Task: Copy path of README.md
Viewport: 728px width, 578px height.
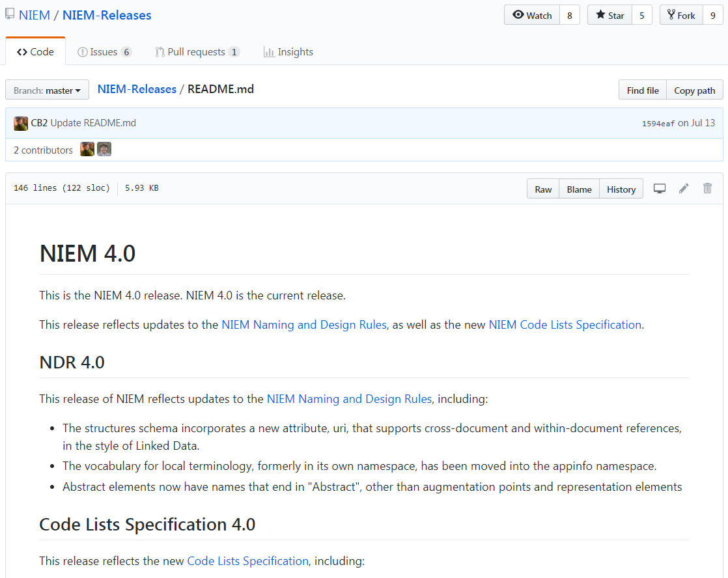Action: (694, 90)
